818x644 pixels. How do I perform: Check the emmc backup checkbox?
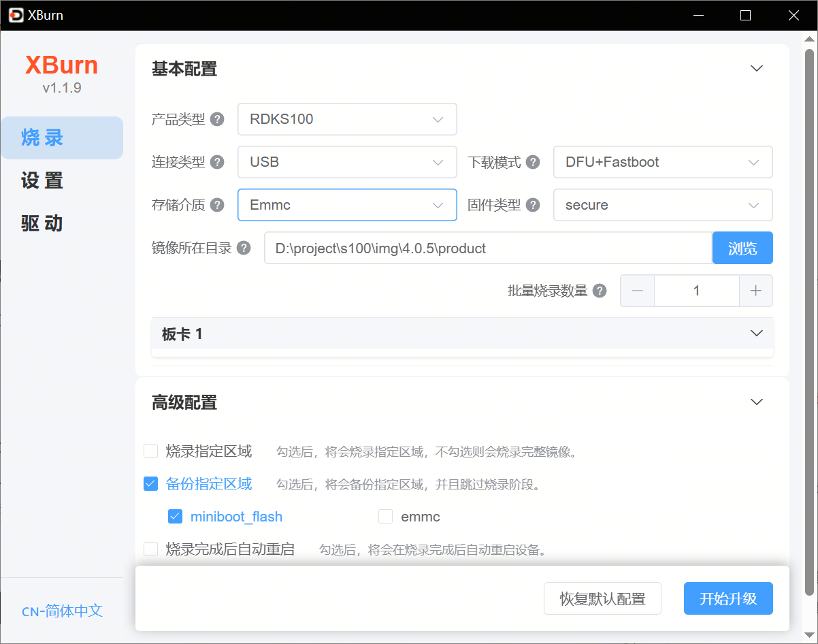click(x=386, y=517)
